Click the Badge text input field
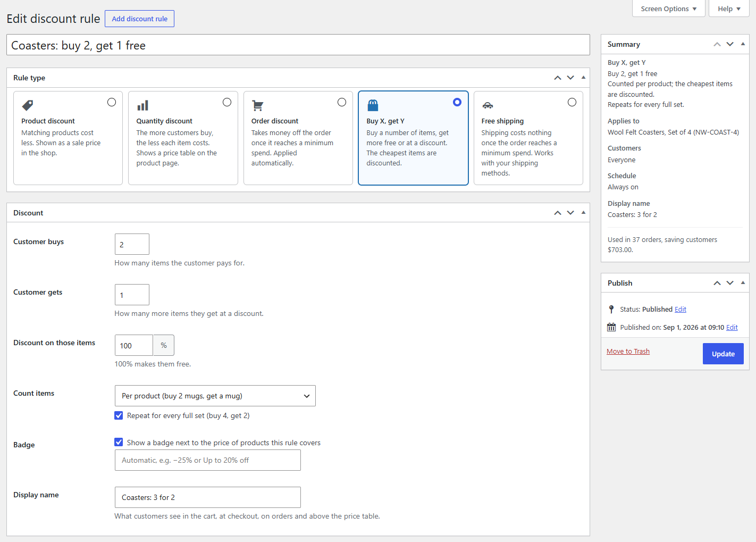The height and width of the screenshot is (542, 756). click(208, 460)
